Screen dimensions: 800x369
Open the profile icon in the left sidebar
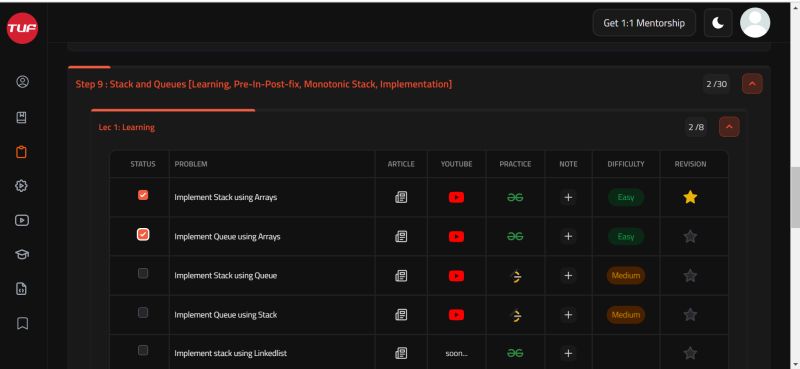point(22,82)
